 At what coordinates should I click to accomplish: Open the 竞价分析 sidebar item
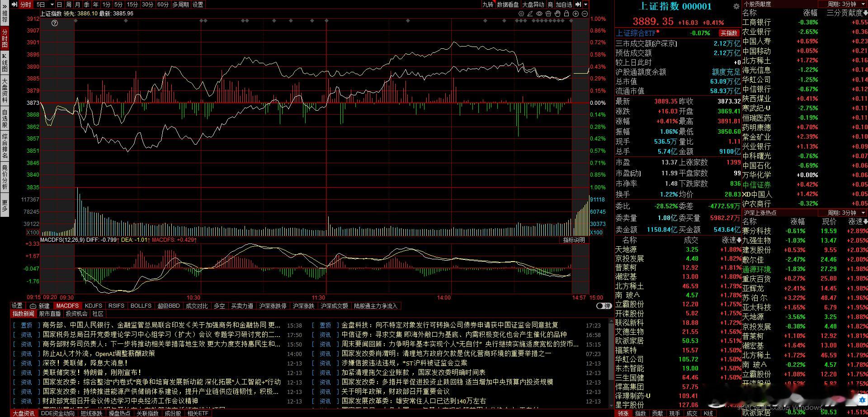pos(5,177)
